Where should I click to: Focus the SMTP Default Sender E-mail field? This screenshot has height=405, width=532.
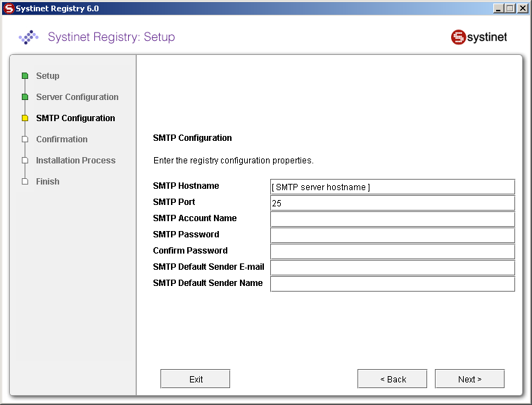tap(393, 268)
